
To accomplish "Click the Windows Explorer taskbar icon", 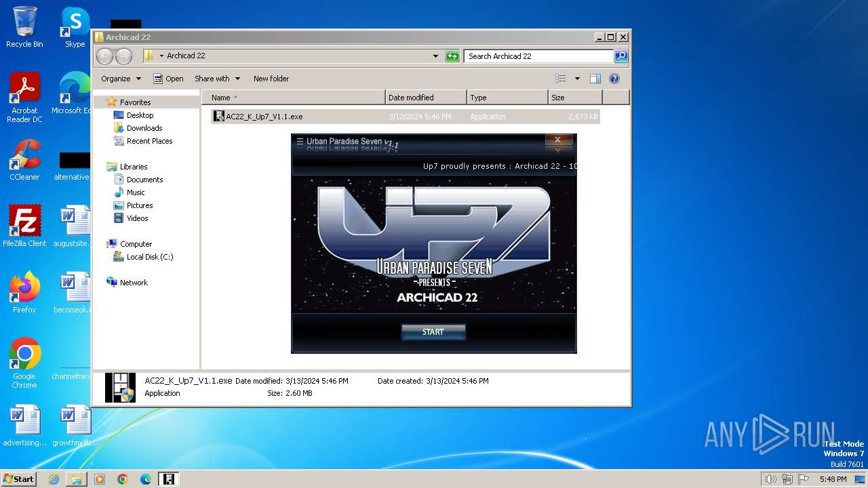I will tap(77, 479).
